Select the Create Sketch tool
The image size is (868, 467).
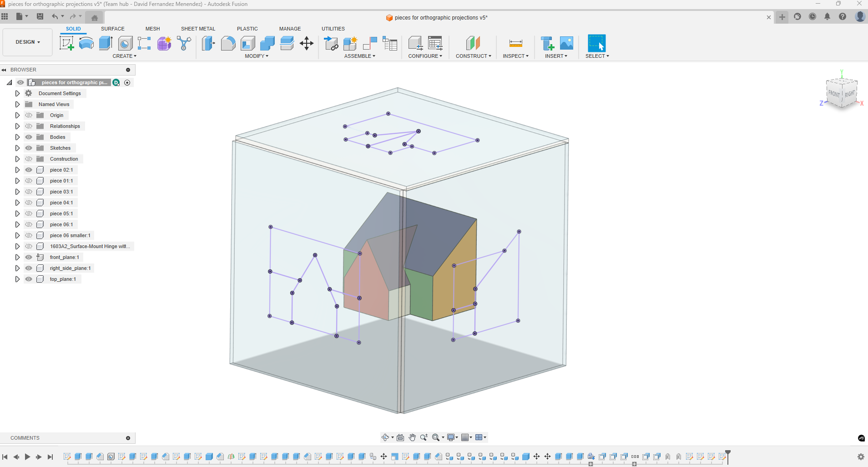coord(67,43)
